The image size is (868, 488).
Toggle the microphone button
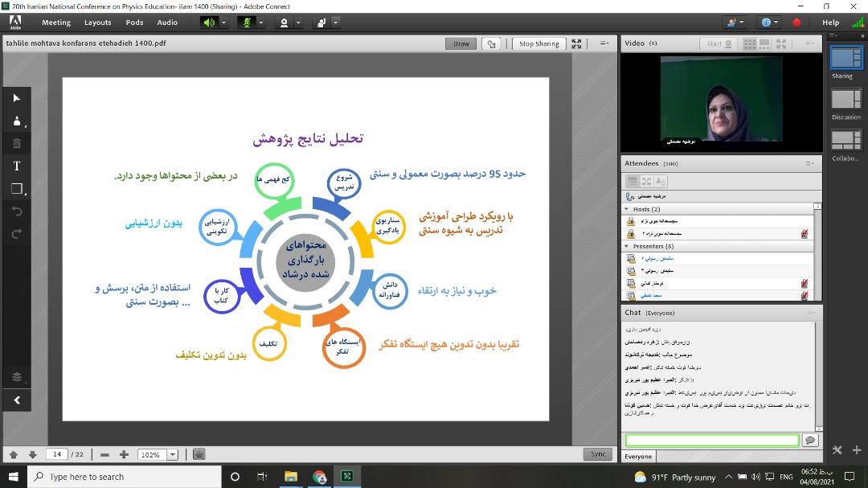pyautogui.click(x=248, y=23)
